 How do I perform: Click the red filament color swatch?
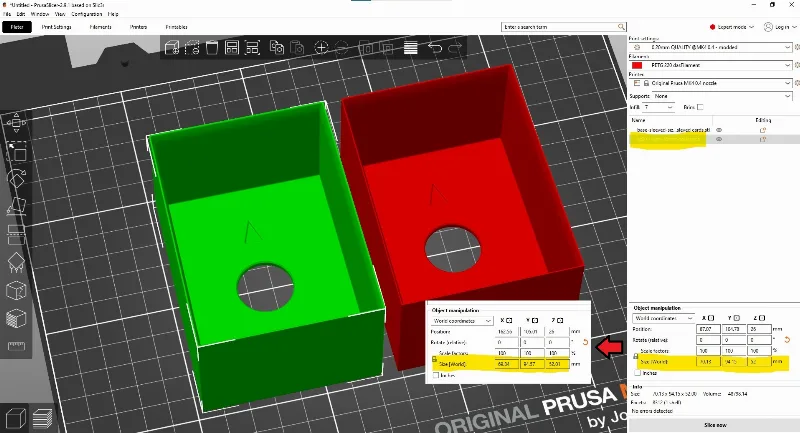click(637, 65)
